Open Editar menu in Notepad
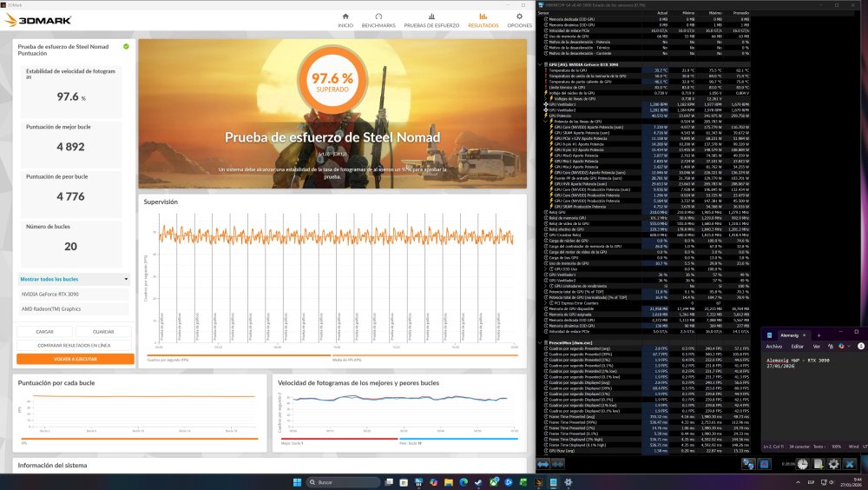This screenshot has width=868, height=490. coord(797,347)
